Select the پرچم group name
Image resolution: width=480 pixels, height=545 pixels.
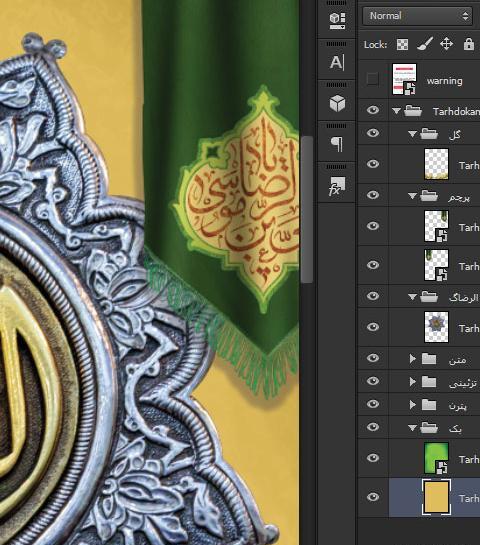click(x=459, y=198)
